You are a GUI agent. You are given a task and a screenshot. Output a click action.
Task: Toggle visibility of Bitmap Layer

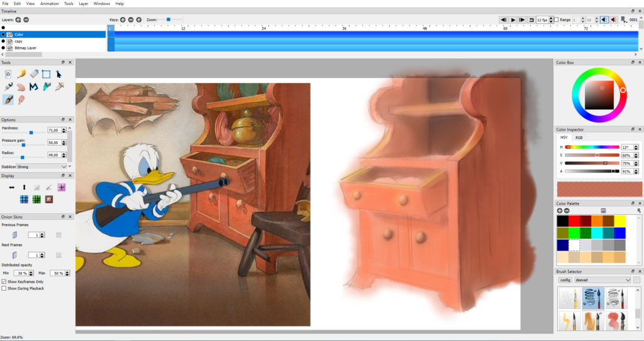pos(3,48)
